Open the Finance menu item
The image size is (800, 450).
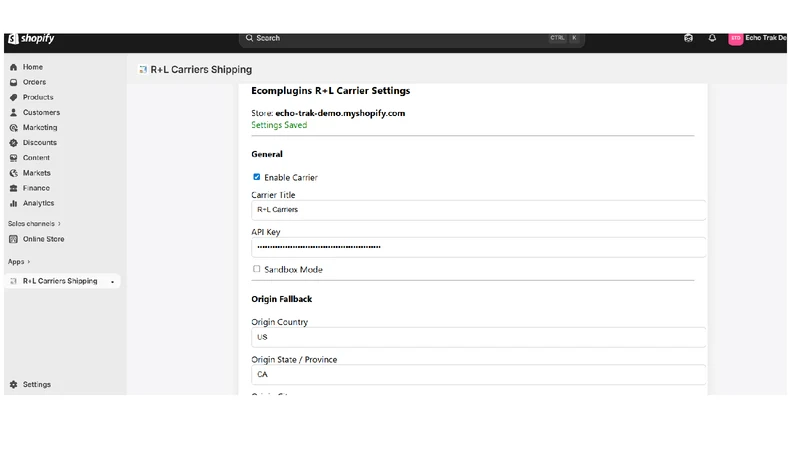(x=36, y=188)
